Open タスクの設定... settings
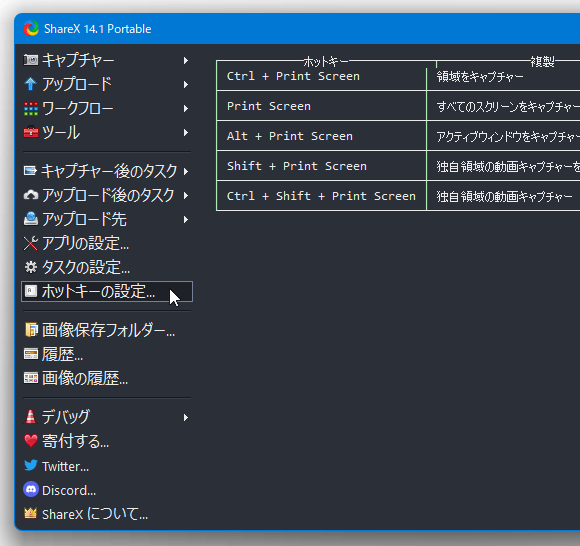Viewport: 580px width, 546px height. click(x=107, y=267)
